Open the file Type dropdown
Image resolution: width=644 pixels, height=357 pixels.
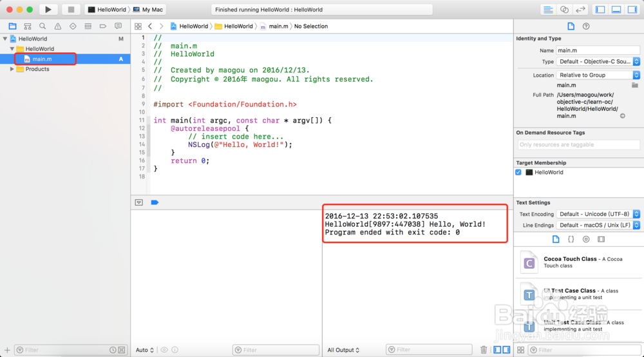click(x=598, y=62)
